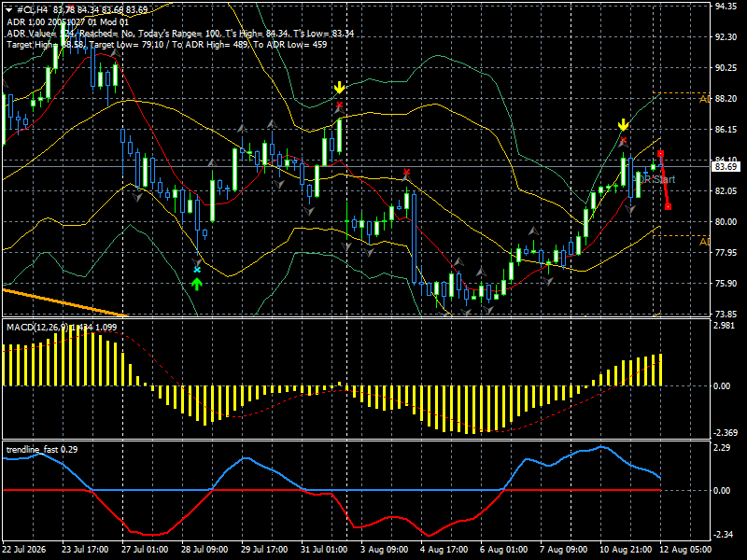747x560 pixels.
Task: Click the red x marker under the 31 Jul yellow arrow
Action: click(339, 105)
